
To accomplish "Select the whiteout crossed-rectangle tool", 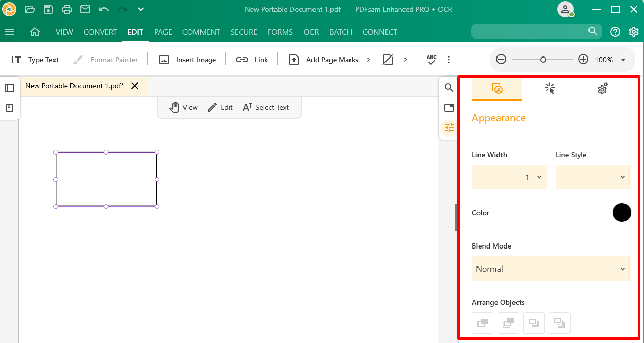I will 388,60.
